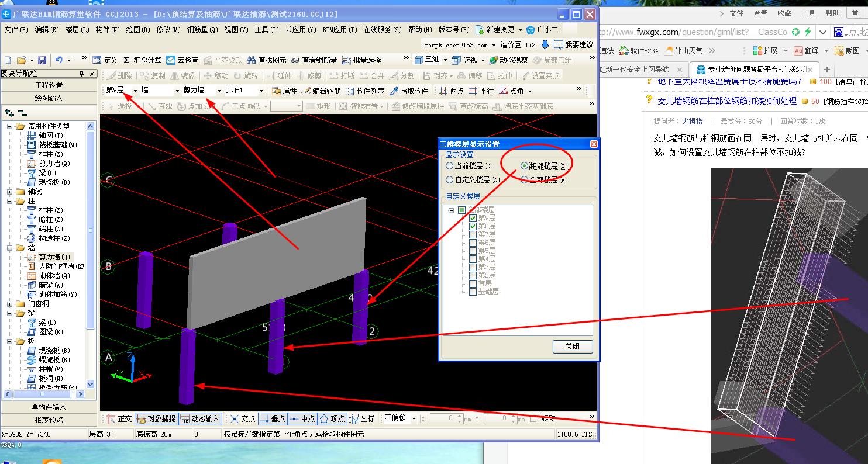Screen dimensions: 868x464
Task: Collapse the 柱 tree folder
Action: (x=10, y=201)
